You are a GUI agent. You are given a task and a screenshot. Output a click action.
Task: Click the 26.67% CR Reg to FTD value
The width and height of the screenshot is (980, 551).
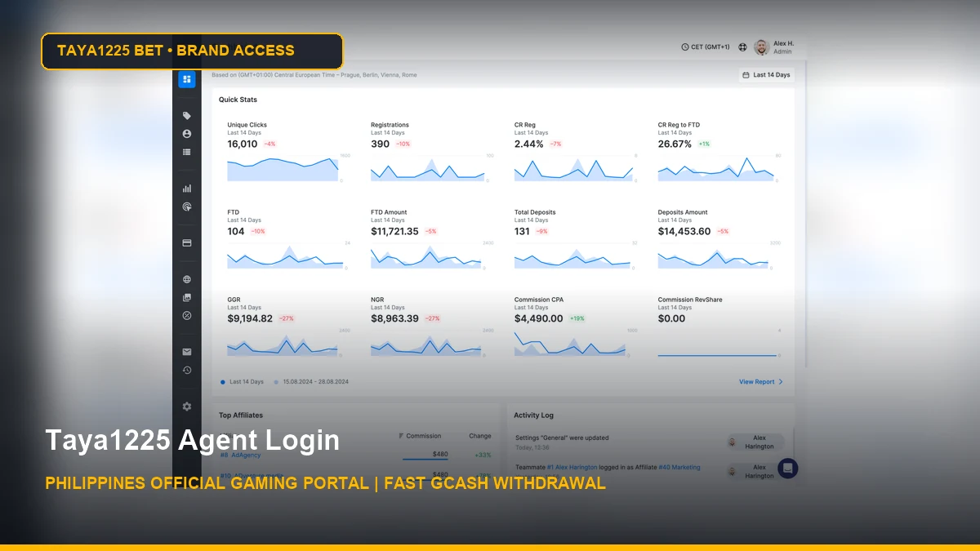pyautogui.click(x=675, y=144)
